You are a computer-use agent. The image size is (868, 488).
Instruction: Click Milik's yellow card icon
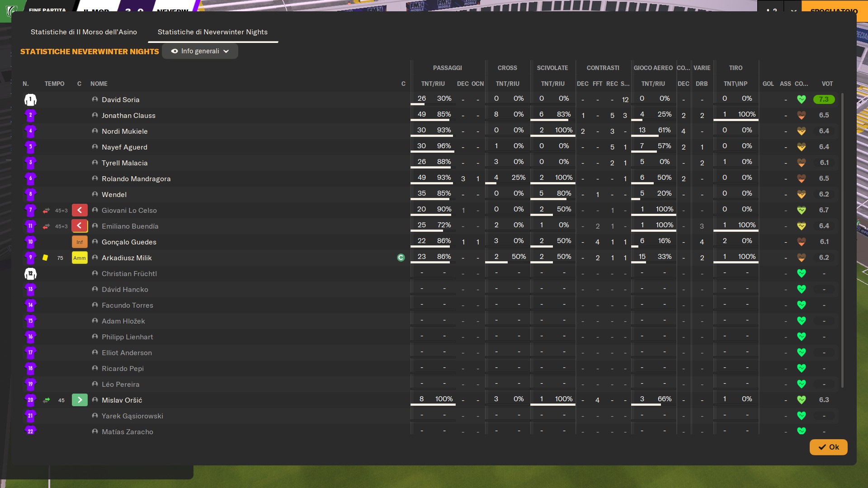click(45, 258)
